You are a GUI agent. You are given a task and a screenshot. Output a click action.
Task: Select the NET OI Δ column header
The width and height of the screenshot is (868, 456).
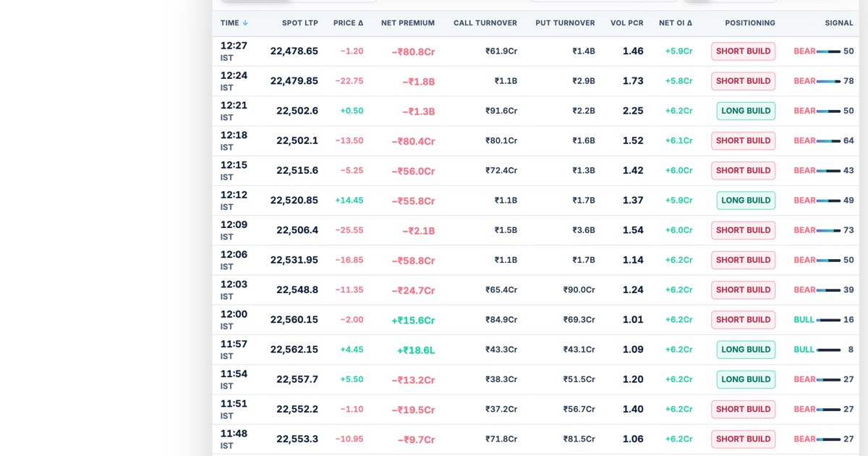[x=676, y=23]
